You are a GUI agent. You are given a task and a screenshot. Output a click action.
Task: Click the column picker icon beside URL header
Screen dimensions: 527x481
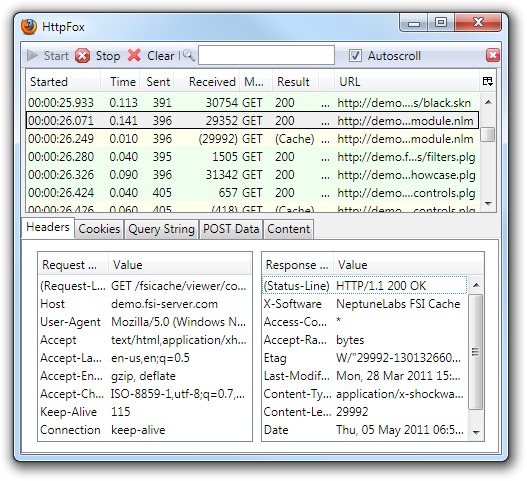click(x=487, y=81)
